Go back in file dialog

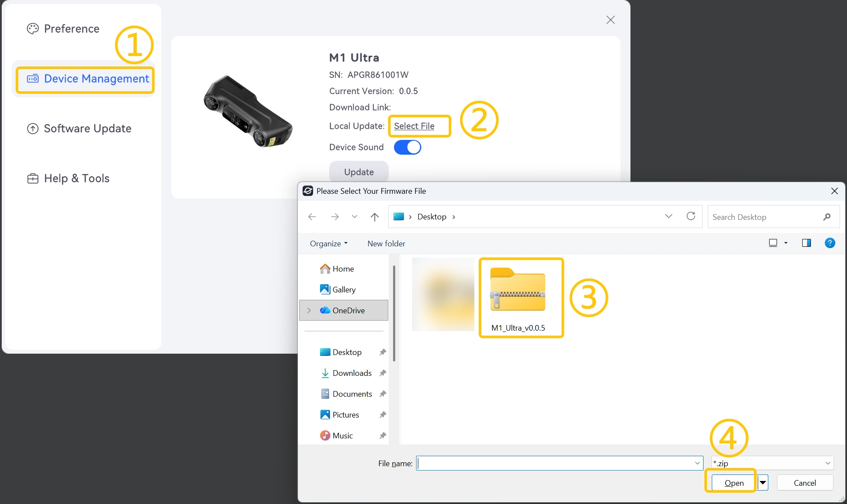click(312, 217)
